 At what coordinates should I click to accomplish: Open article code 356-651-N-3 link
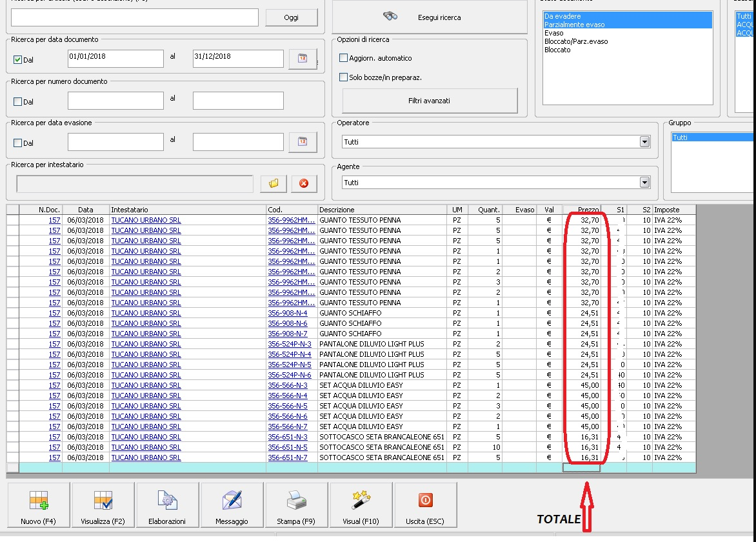tap(287, 437)
